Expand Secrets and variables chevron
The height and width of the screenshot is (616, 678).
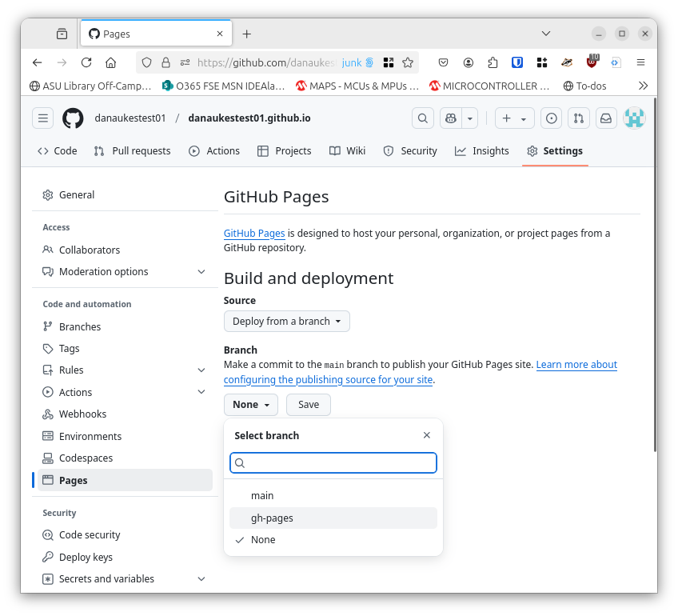201,578
